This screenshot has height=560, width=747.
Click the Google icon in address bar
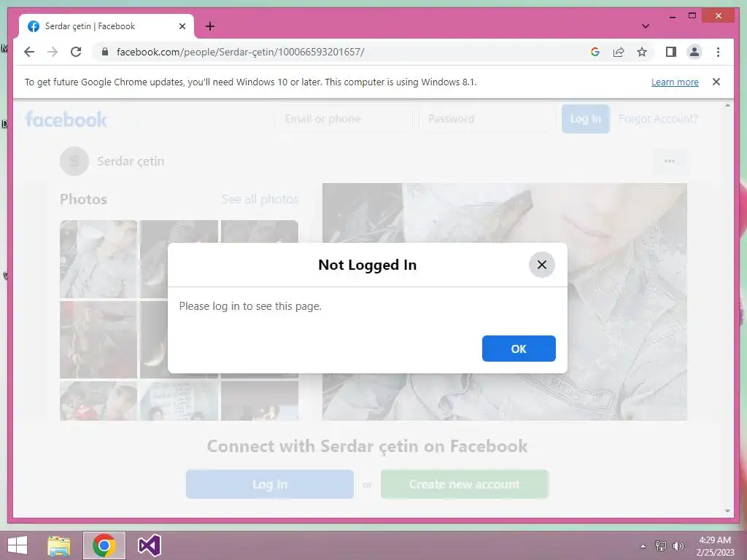[x=595, y=52]
